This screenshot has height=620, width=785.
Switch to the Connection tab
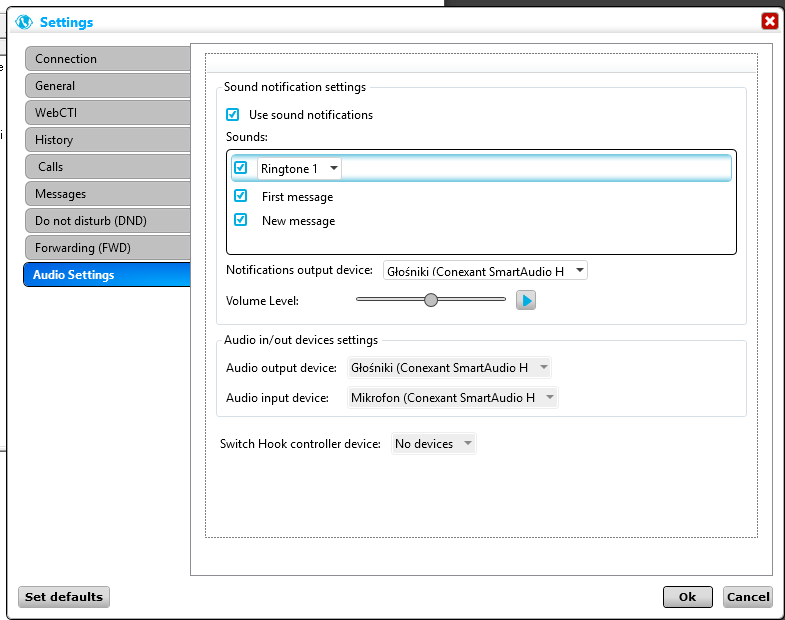pyautogui.click(x=106, y=59)
